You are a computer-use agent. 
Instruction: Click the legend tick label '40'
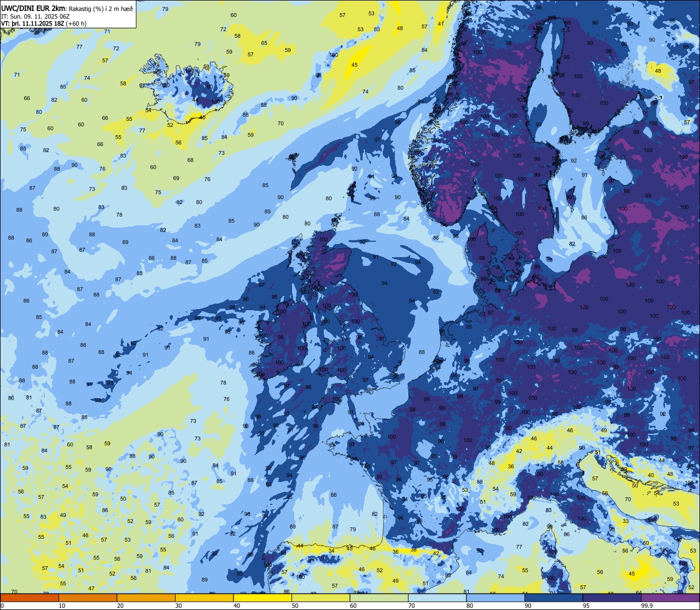[237, 606]
